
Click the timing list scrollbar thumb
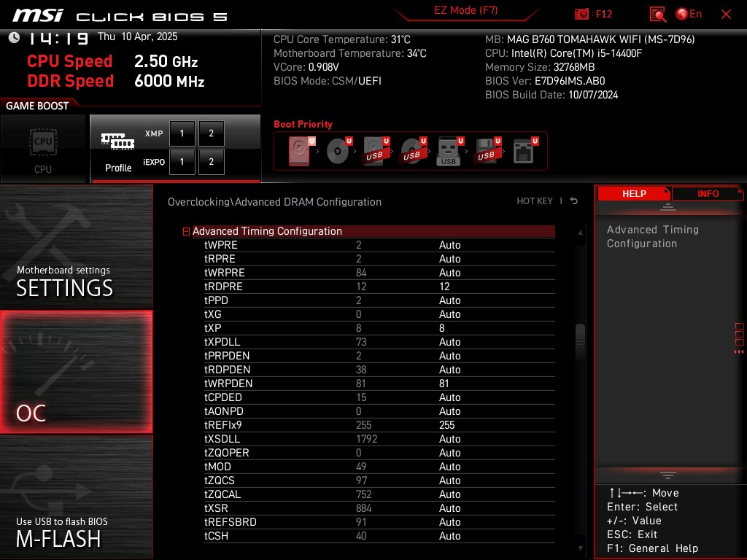coord(580,341)
